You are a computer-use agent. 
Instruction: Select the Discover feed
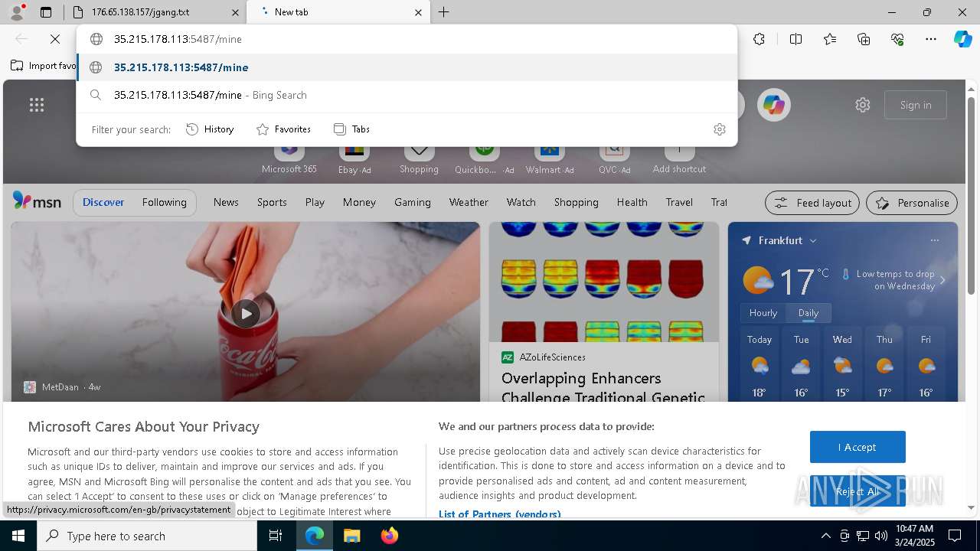click(103, 202)
